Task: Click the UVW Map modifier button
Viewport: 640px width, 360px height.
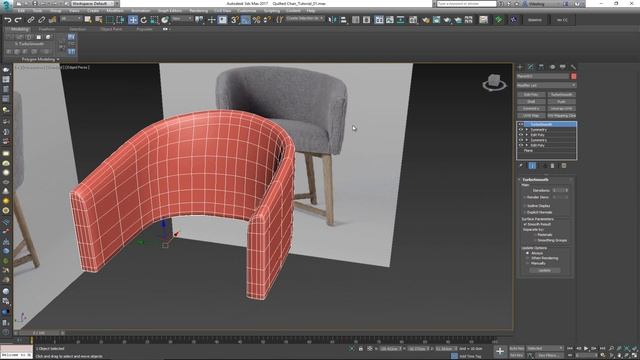Action: tap(531, 116)
